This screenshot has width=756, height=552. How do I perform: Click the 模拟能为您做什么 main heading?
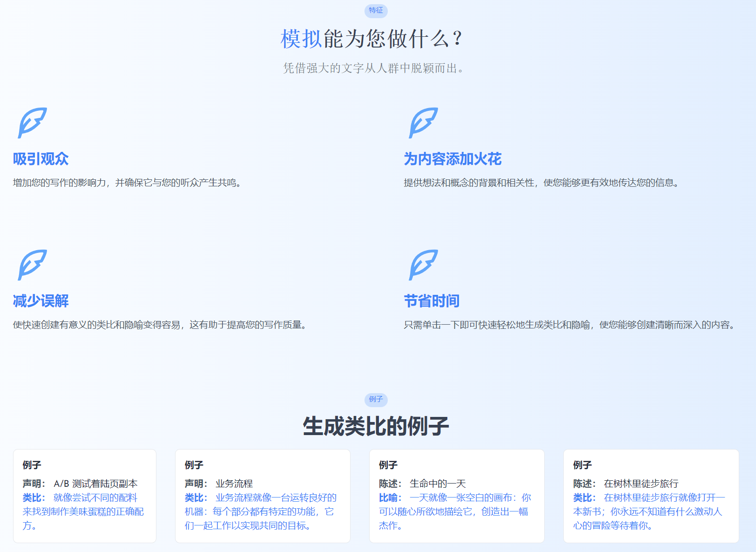371,39
